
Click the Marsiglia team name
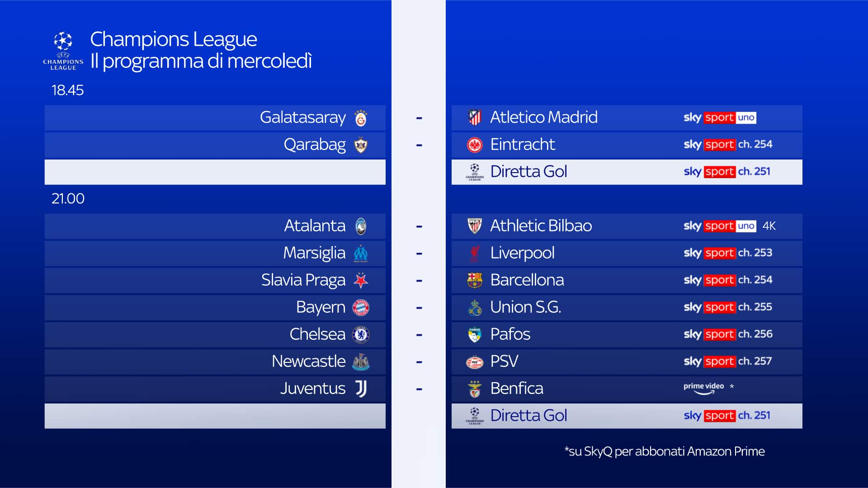click(x=314, y=253)
